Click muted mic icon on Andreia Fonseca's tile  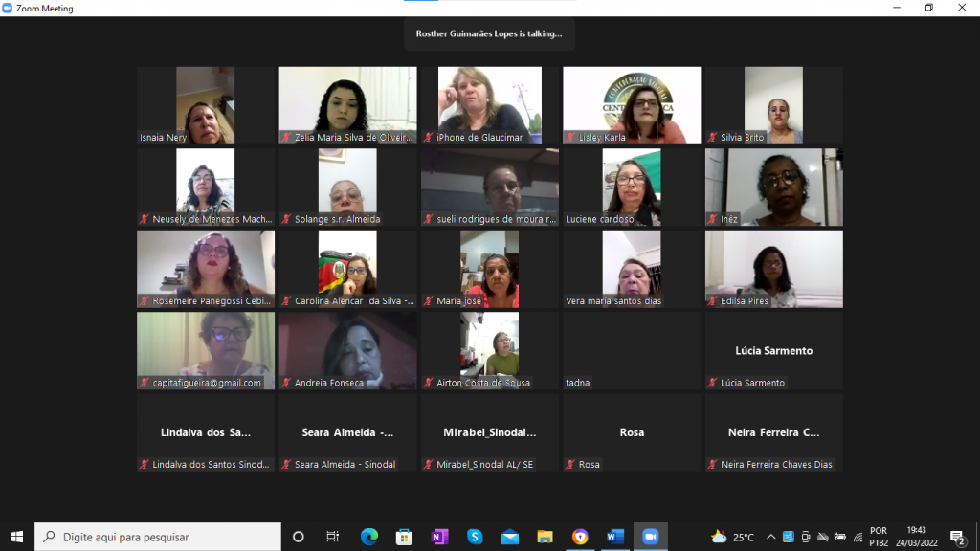(286, 384)
